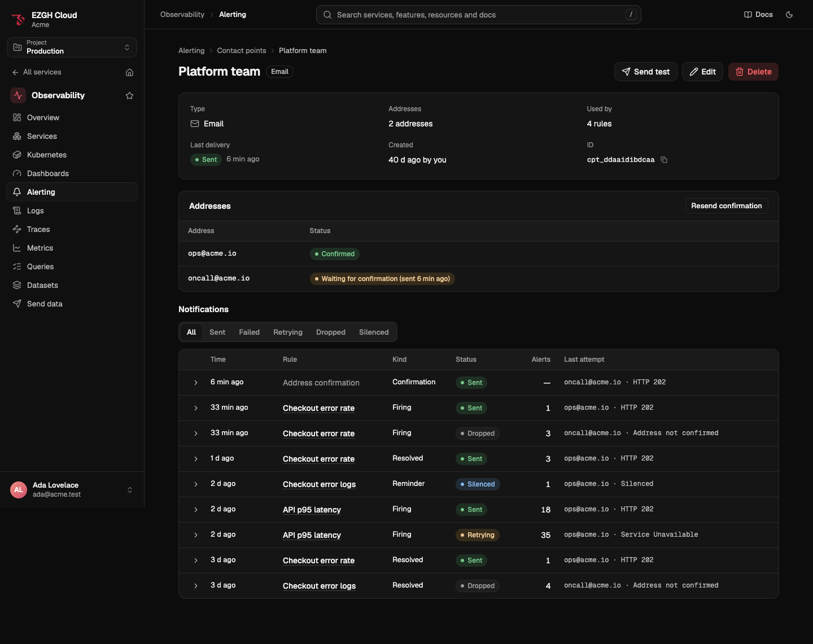Click the EZGH Cloud logo

coord(18,19)
